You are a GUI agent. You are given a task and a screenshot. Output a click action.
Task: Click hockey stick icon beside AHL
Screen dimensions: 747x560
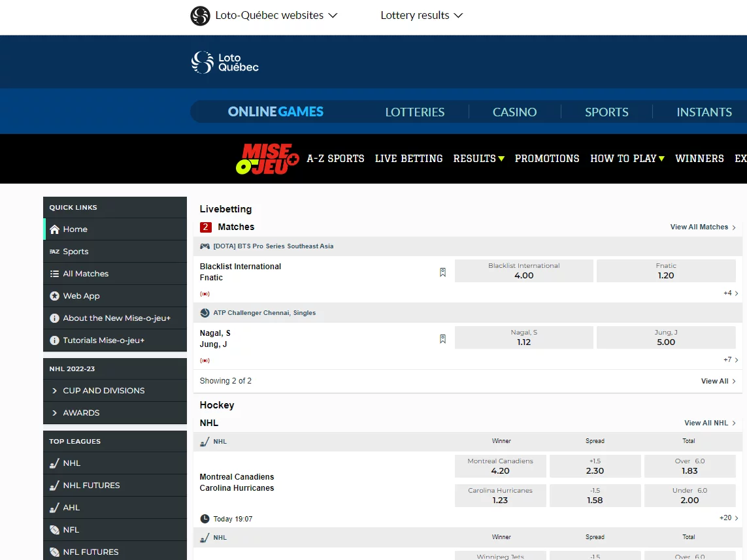click(55, 508)
